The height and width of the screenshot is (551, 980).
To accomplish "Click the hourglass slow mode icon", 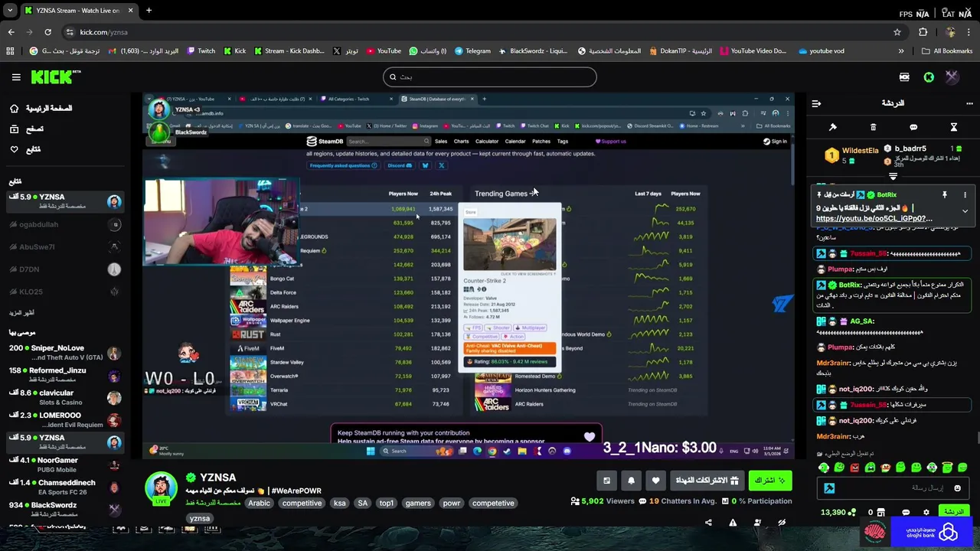I will (954, 127).
